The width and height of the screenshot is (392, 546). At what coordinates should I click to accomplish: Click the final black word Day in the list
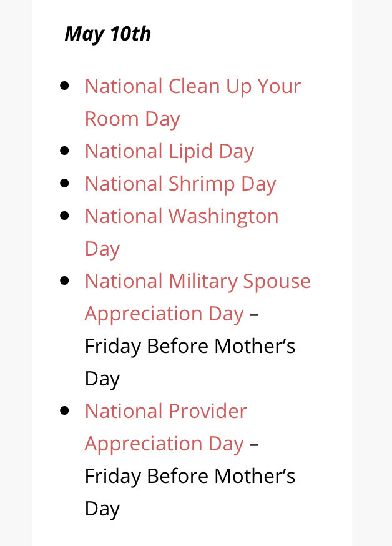click(102, 509)
